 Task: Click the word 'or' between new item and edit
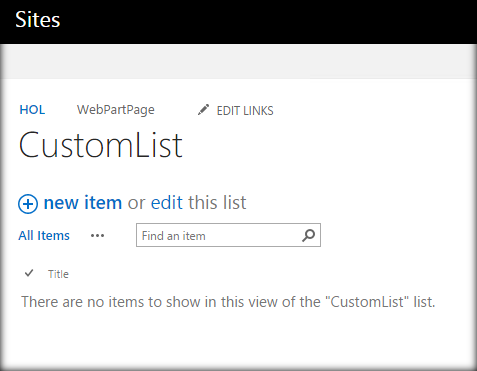coord(136,203)
